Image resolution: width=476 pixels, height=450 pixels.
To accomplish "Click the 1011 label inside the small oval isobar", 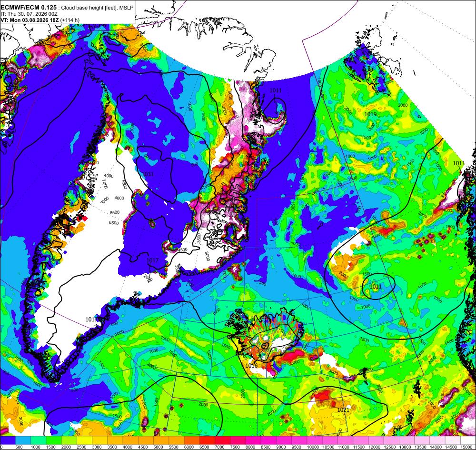I will [376, 286].
